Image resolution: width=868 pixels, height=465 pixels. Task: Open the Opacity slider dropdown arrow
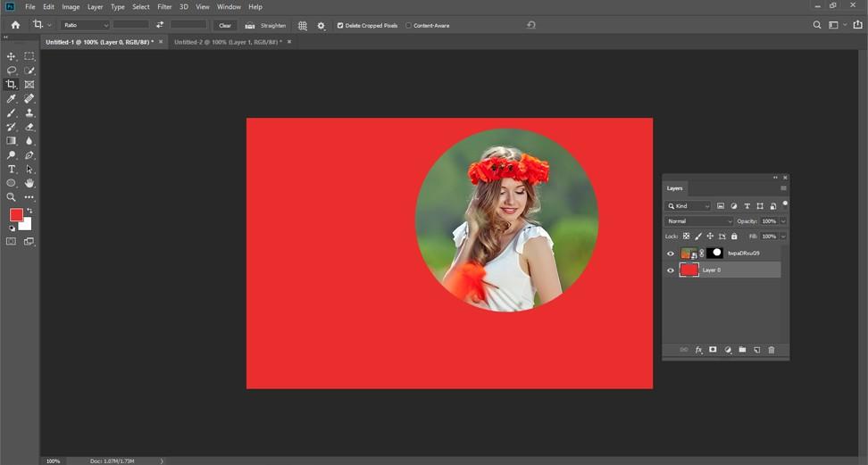tap(783, 221)
